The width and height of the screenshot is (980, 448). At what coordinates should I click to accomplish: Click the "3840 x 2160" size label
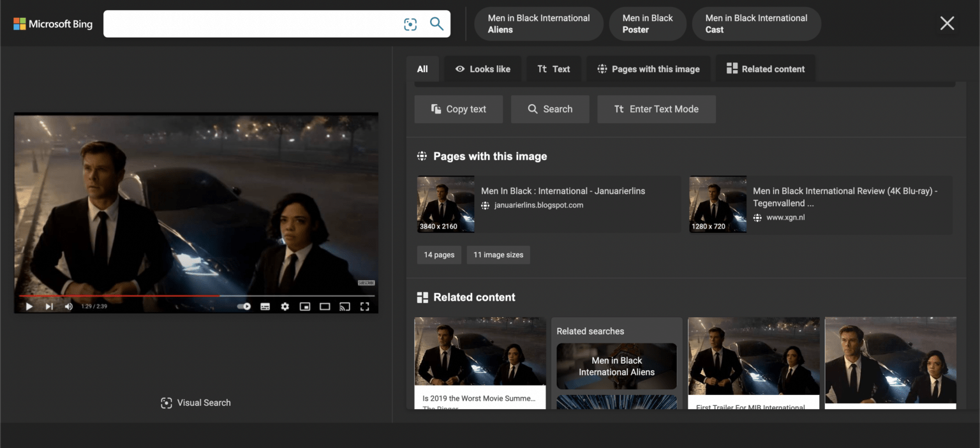pyautogui.click(x=438, y=227)
